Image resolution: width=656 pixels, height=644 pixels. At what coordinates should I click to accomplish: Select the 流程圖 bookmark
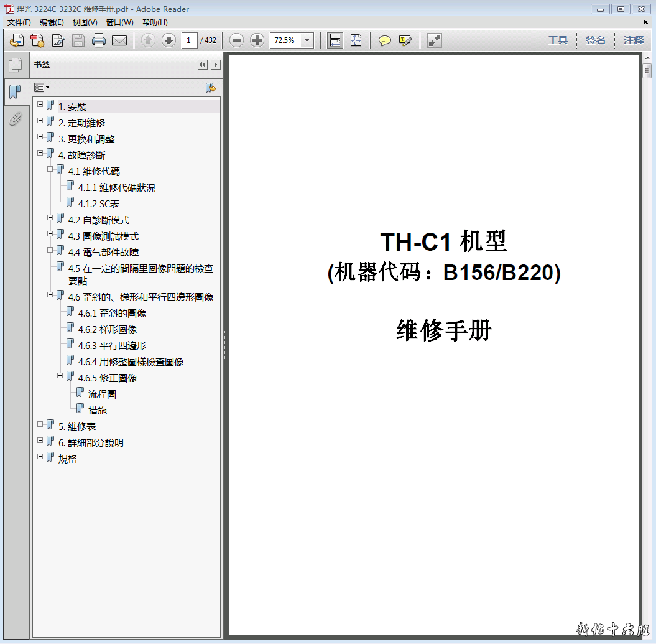point(102,394)
